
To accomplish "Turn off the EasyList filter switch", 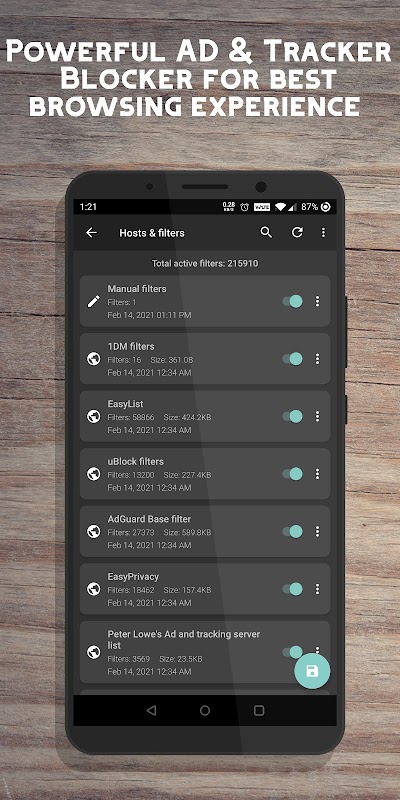I will [292, 416].
